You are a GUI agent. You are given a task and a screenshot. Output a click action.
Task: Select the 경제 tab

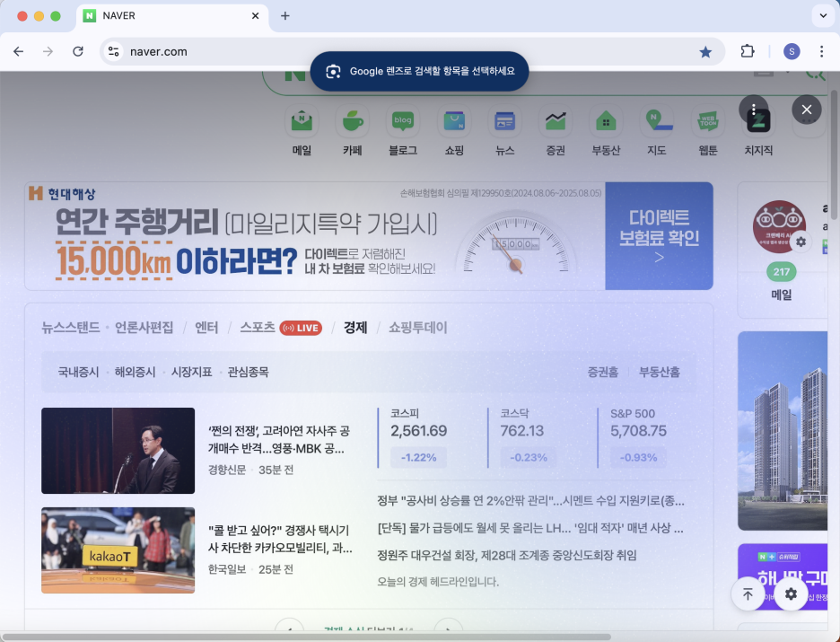(355, 328)
